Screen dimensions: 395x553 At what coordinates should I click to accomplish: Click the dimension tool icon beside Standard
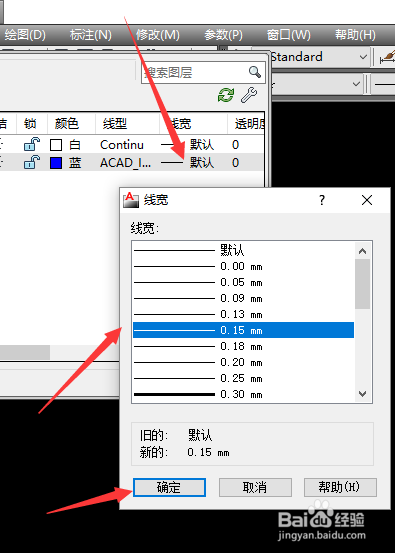coord(387,57)
